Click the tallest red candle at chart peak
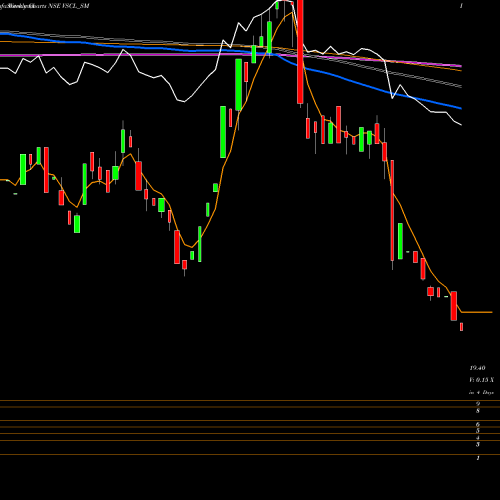Image resolution: width=500 pixels, height=500 pixels. pyautogui.click(x=300, y=52)
